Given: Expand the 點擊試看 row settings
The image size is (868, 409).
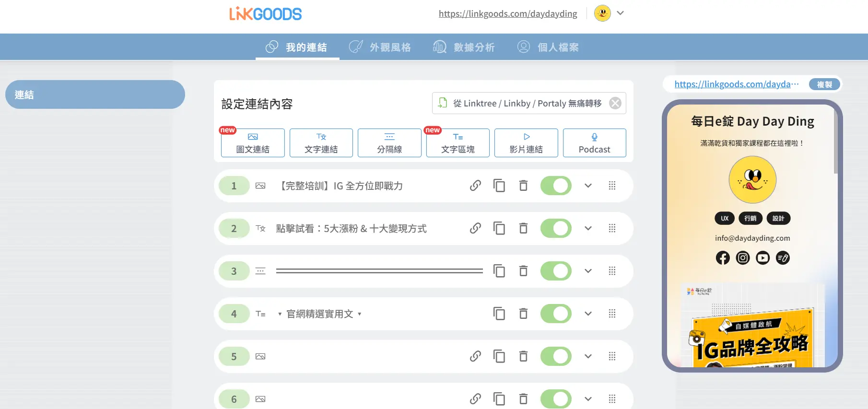Looking at the screenshot, I should [x=588, y=228].
